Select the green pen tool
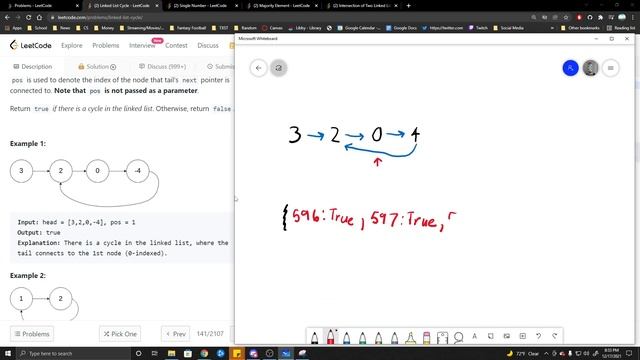This screenshot has height=360, width=640. pos(362,338)
